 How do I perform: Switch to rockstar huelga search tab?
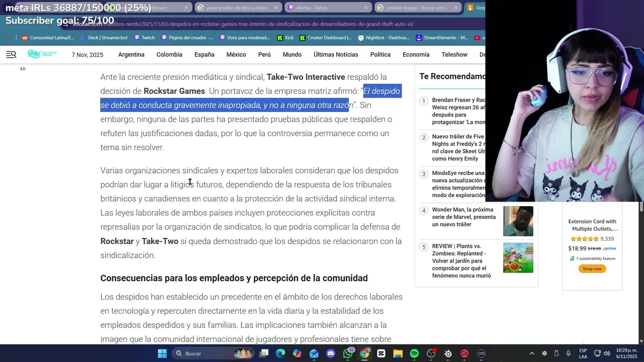tap(417, 8)
